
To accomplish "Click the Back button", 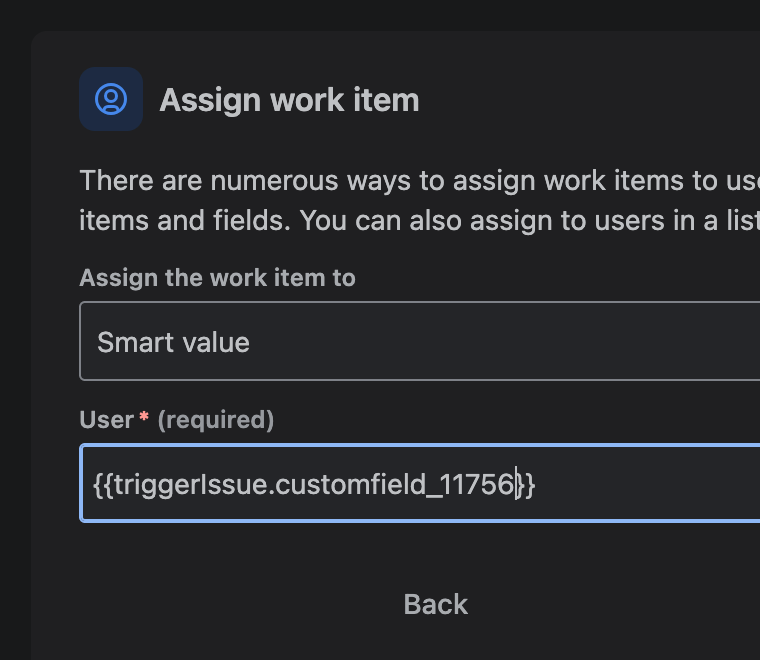I will 435,604.
